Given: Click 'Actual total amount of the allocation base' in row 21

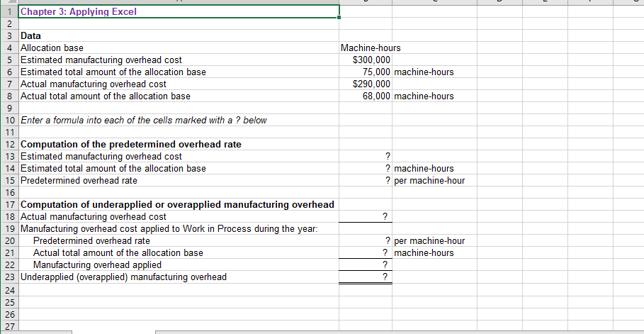Looking at the screenshot, I should [118, 252].
